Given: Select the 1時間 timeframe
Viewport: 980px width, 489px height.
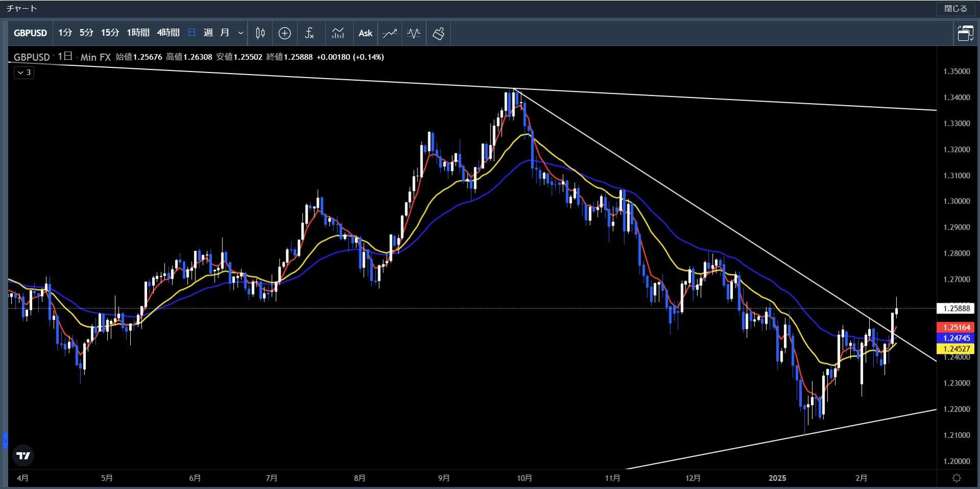Looking at the screenshot, I should coord(138,33).
